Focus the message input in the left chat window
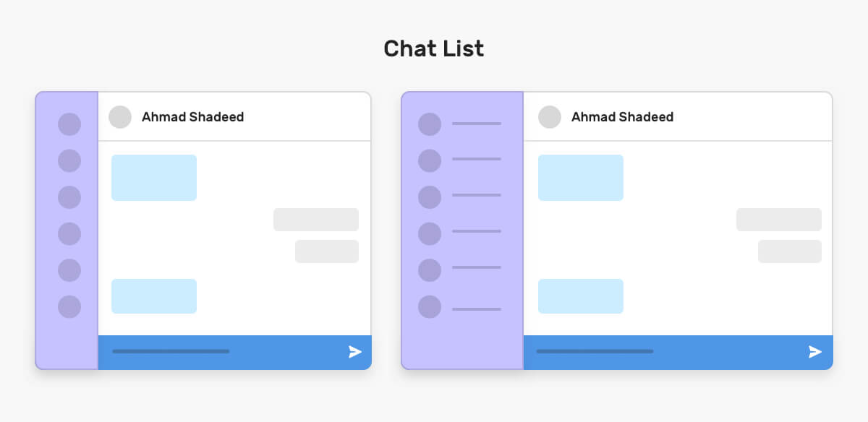 171,352
